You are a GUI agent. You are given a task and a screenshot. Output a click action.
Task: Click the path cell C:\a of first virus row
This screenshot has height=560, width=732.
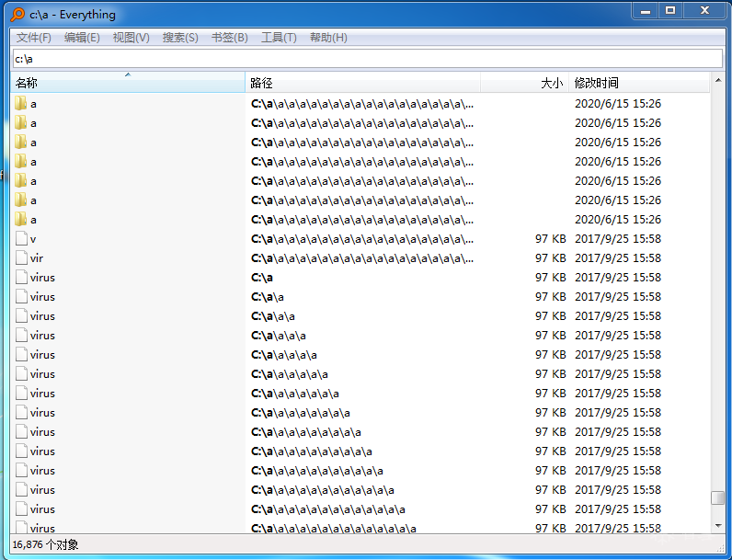click(262, 278)
